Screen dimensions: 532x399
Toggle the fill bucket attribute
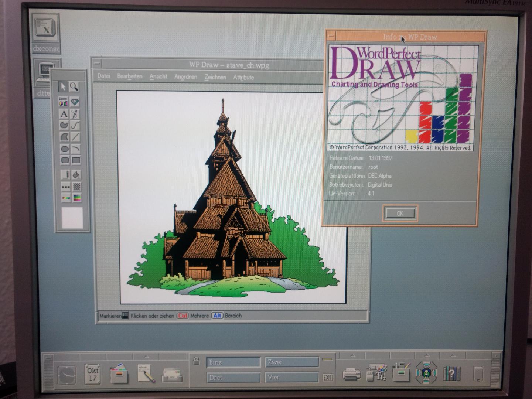76,174
